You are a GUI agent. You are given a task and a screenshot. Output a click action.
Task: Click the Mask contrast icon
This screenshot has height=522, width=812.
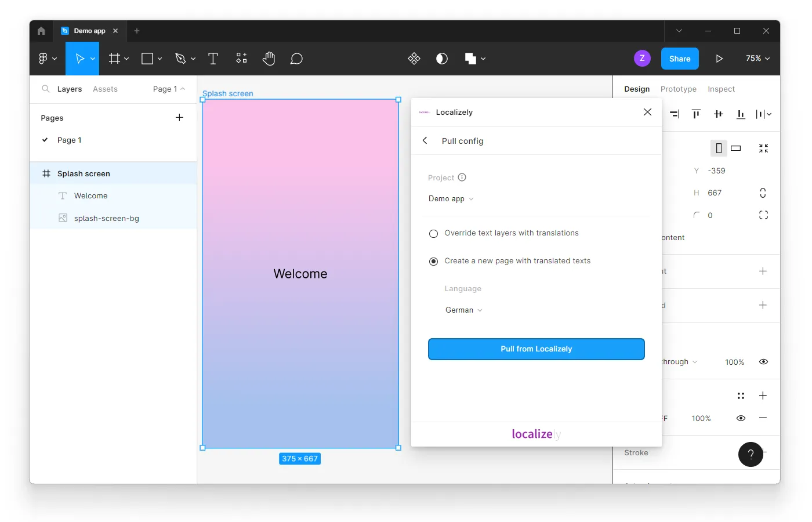click(442, 59)
